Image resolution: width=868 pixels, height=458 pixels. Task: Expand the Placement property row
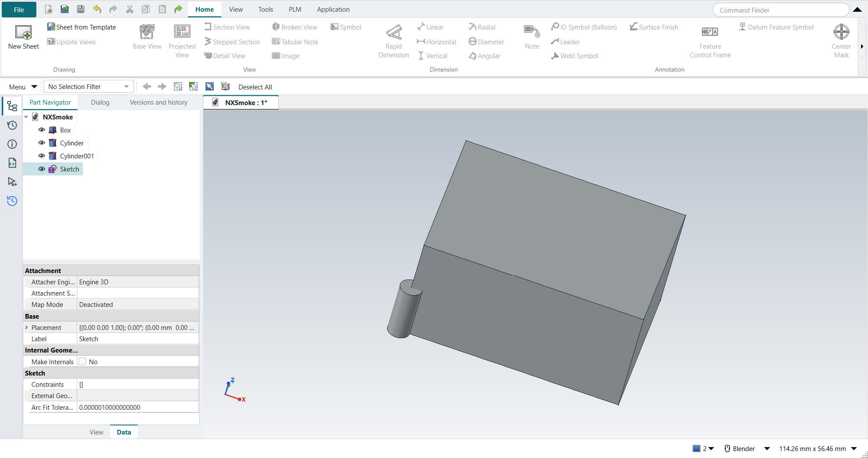pos(26,327)
